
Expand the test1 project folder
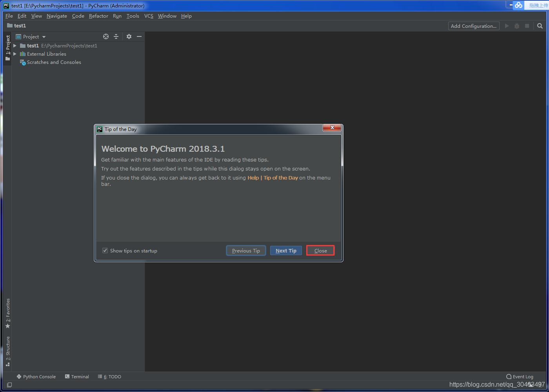coord(15,46)
